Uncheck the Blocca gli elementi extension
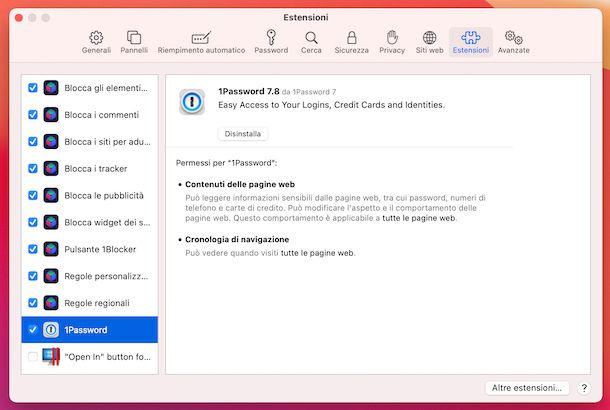 (x=33, y=88)
